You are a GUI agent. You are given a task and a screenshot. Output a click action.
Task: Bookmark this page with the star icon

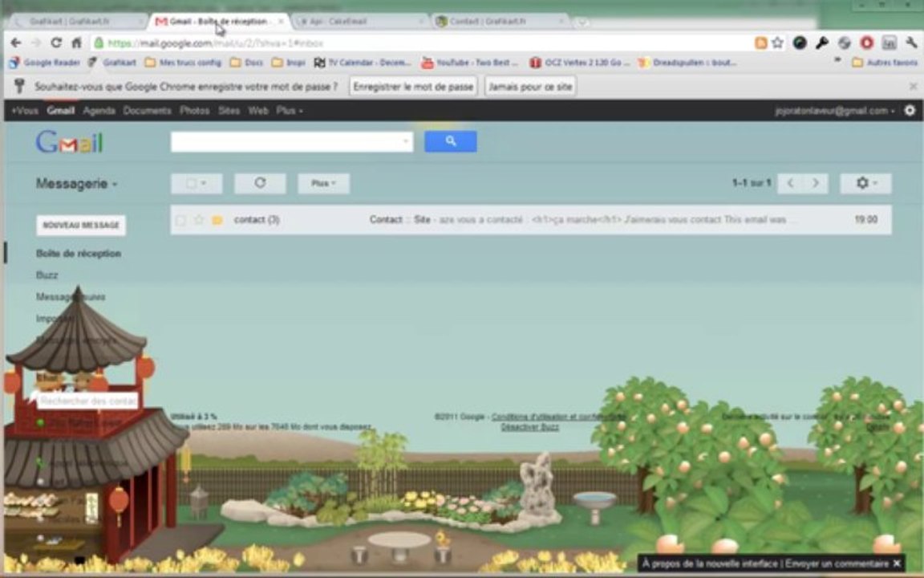777,43
